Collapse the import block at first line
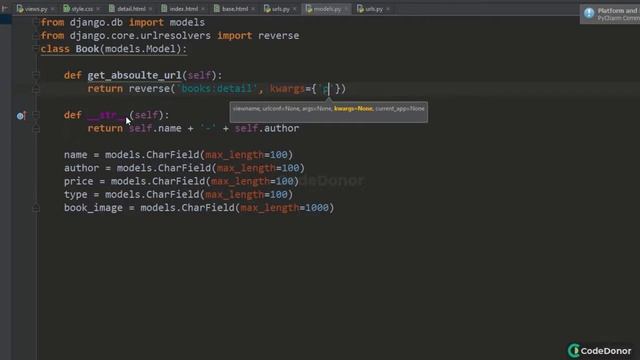Image resolution: width=640 pixels, height=360 pixels. 36,23
